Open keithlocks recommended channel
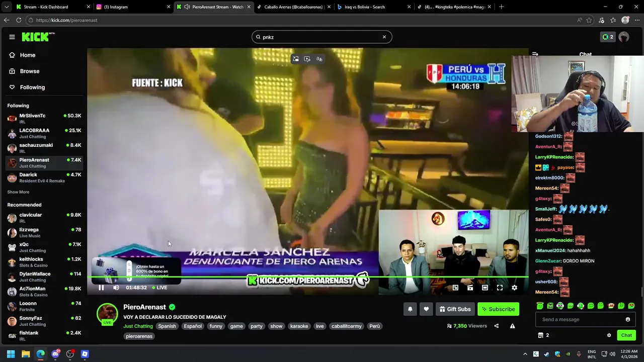644x362 pixels. pos(44,262)
